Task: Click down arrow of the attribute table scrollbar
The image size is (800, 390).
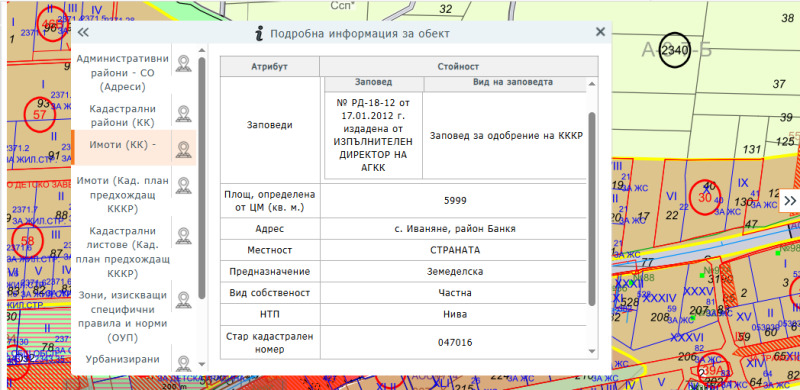Action: click(x=592, y=351)
